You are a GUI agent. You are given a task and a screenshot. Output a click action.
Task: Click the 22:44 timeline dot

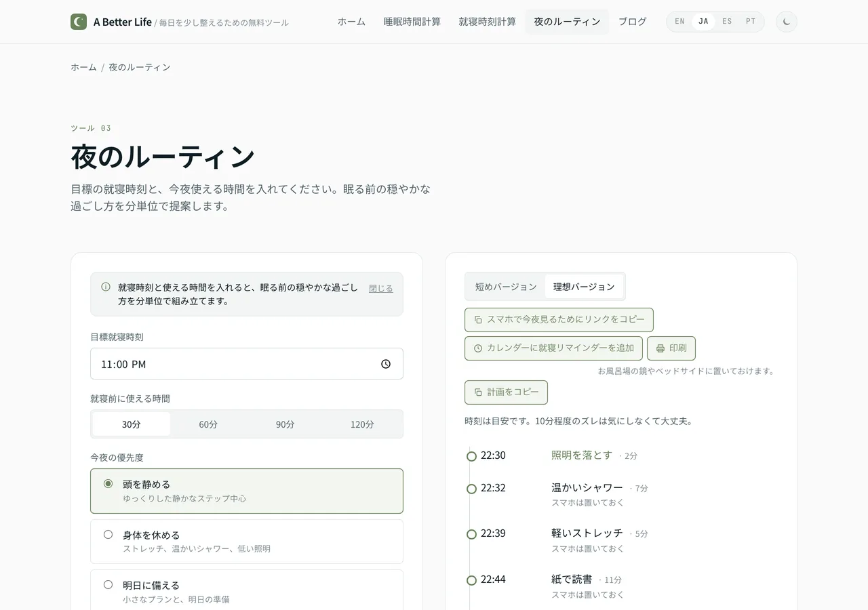(471, 580)
